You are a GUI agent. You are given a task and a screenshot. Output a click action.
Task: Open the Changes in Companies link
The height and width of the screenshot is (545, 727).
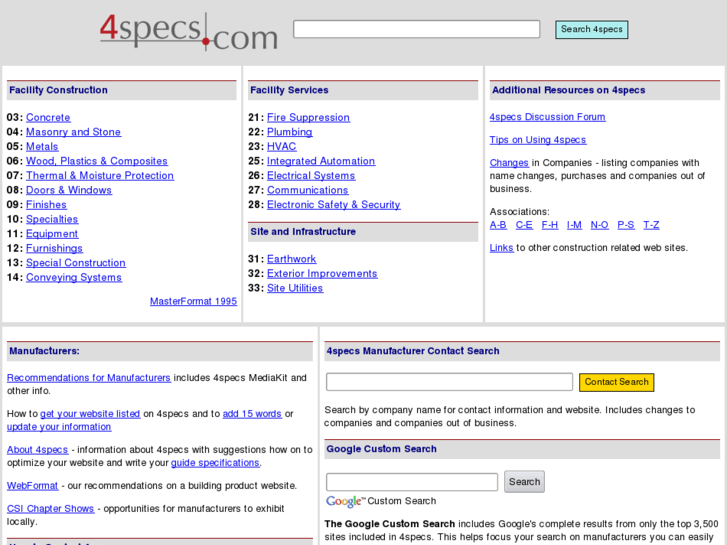pyautogui.click(x=509, y=163)
